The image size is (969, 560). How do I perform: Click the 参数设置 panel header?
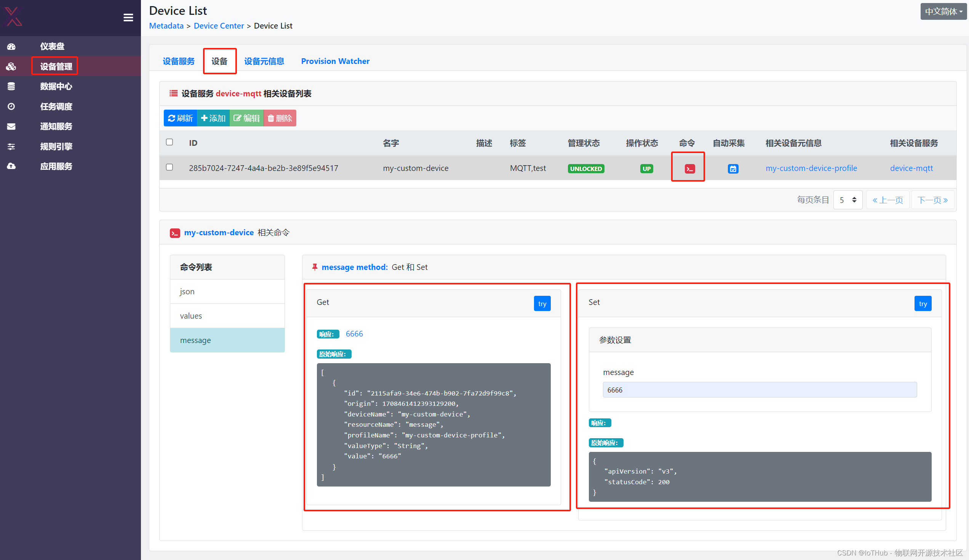tap(760, 340)
